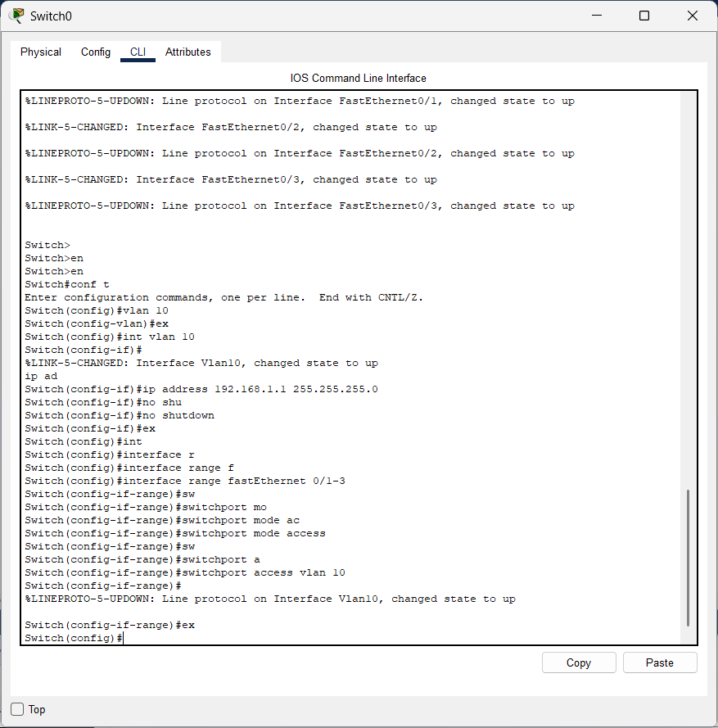The width and height of the screenshot is (718, 728).
Task: Maximize the Switch0 window
Action: pos(644,16)
